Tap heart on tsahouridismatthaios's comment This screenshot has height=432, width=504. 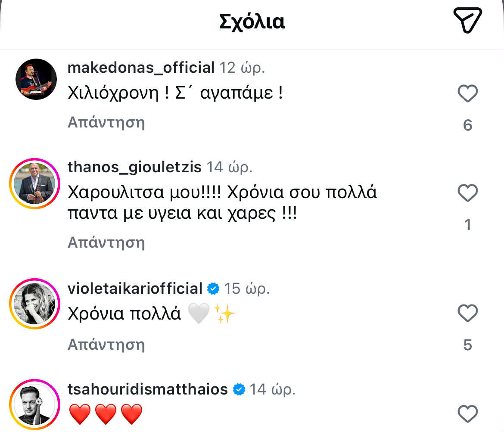pos(467,414)
